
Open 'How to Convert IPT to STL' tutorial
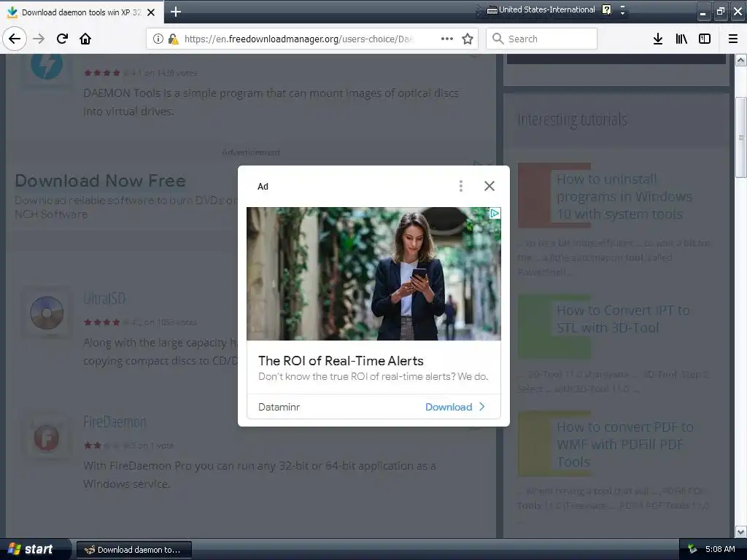point(623,319)
